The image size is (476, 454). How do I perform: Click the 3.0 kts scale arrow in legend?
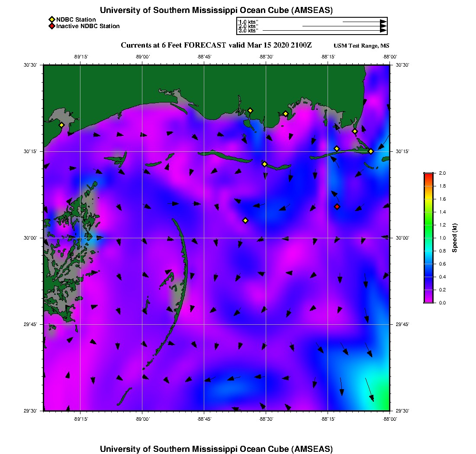(x=324, y=31)
